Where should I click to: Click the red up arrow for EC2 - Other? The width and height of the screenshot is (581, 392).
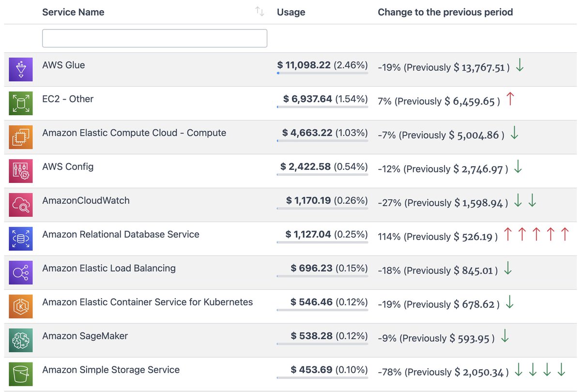pos(510,100)
